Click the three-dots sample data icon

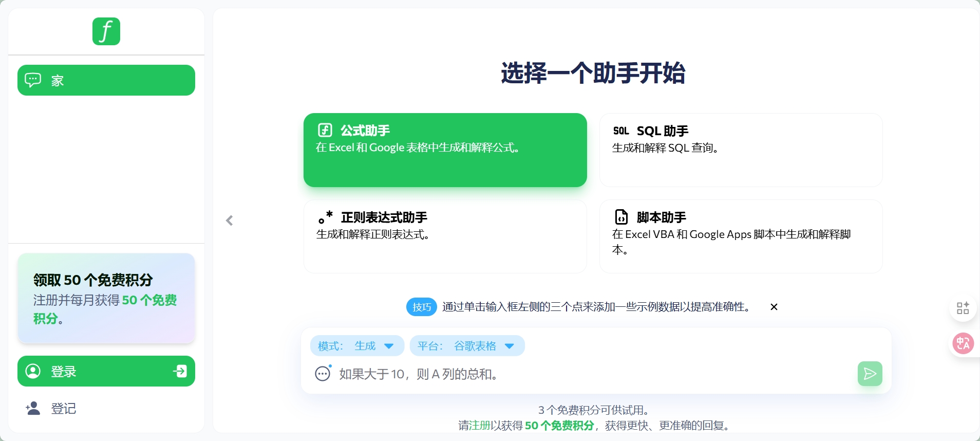coord(323,374)
